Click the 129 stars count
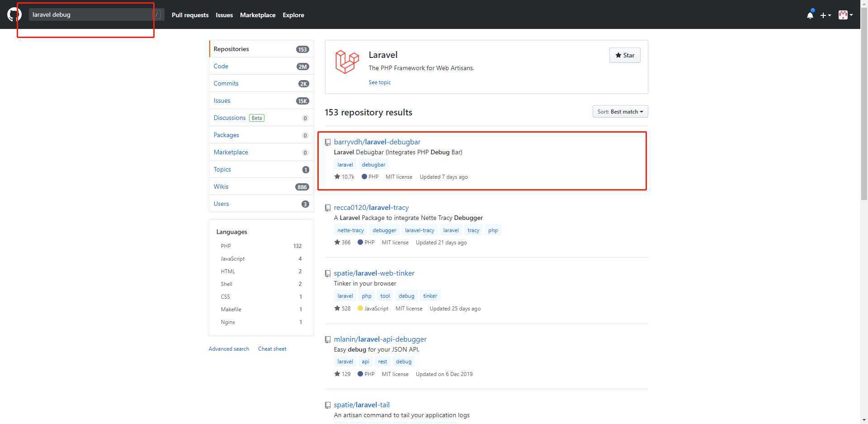This screenshot has width=868, height=424. [343, 374]
